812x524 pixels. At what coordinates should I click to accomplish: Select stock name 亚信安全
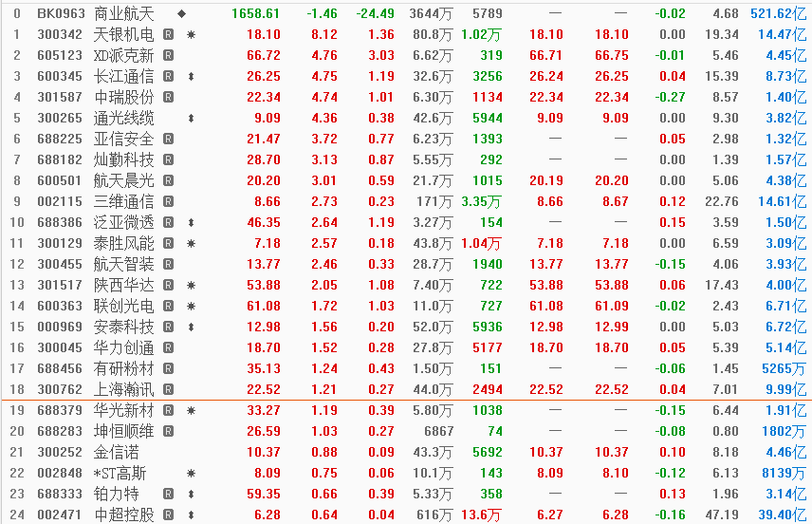(123, 139)
